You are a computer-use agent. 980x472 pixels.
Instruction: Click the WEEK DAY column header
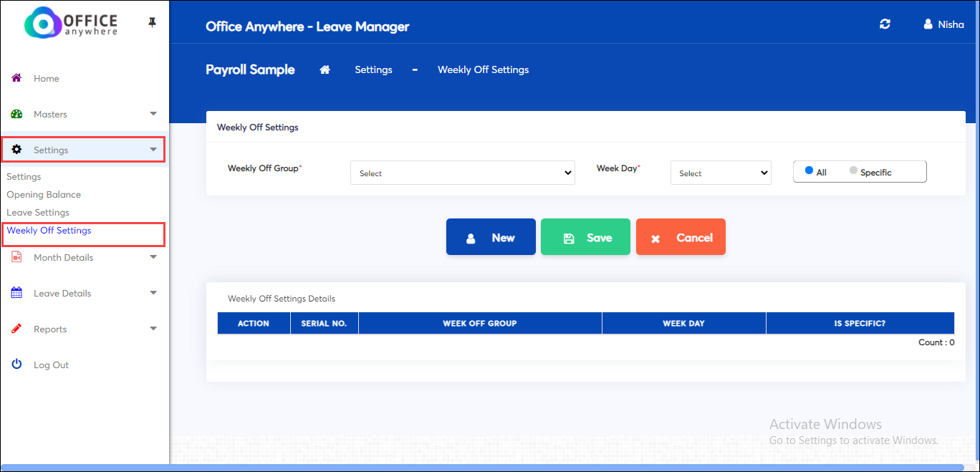click(x=683, y=323)
